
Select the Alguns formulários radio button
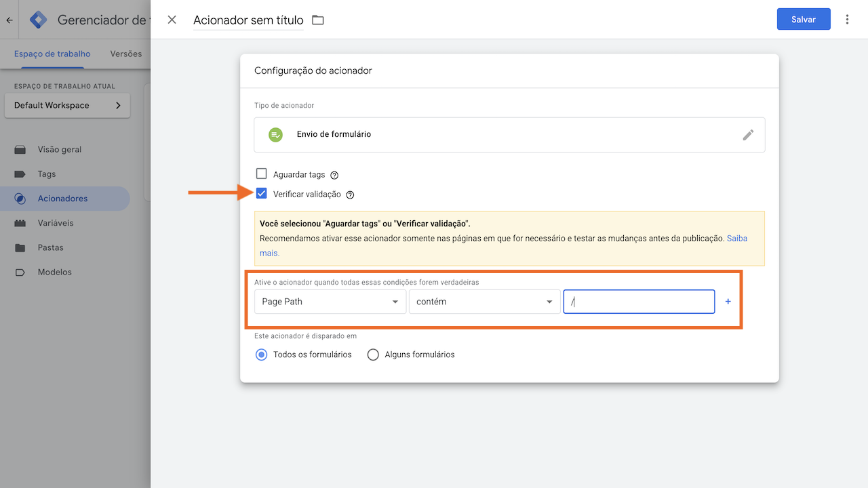tap(372, 354)
